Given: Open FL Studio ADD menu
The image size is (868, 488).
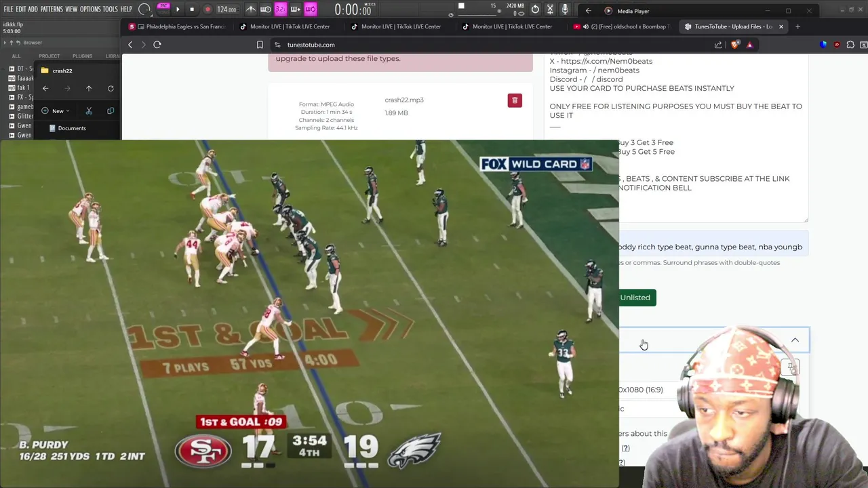Looking at the screenshot, I should (33, 9).
